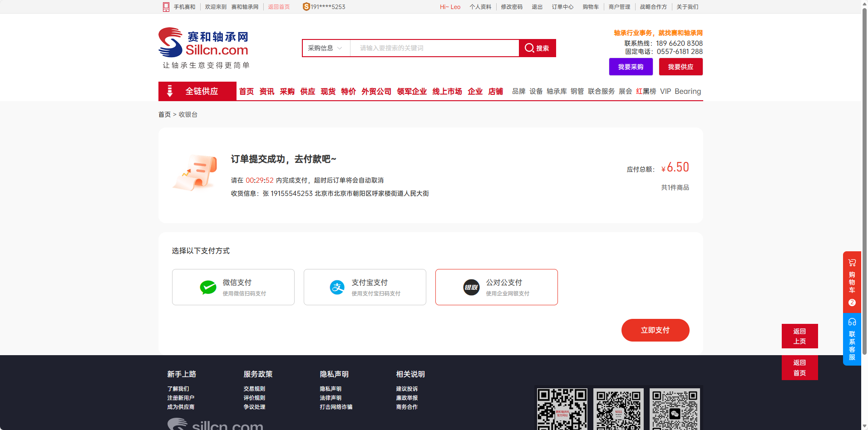868x430 pixels.
Task: Click the WeChat Pay green icon
Action: [208, 287]
